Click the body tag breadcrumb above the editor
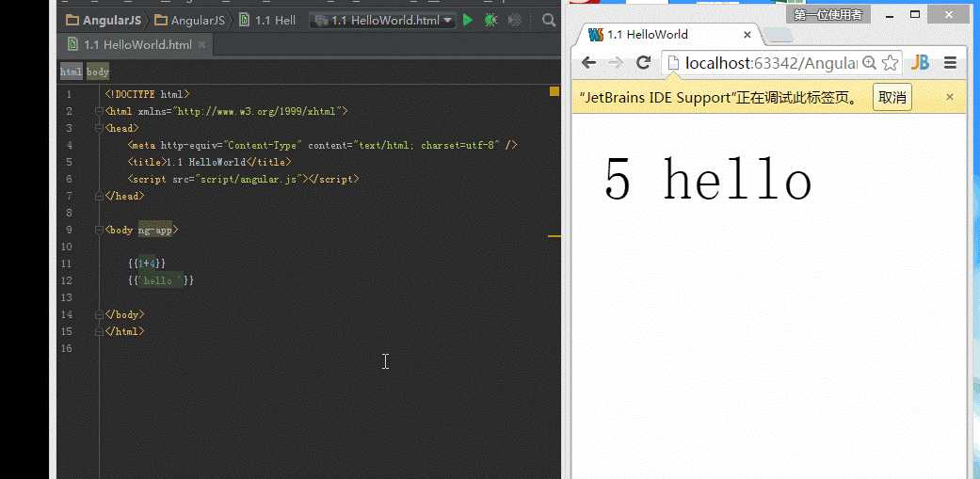Screen dimensions: 980x479 click(98, 72)
